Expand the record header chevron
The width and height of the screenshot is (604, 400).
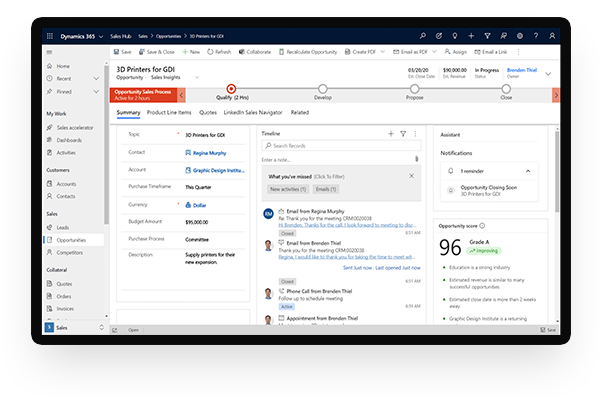coord(548,74)
